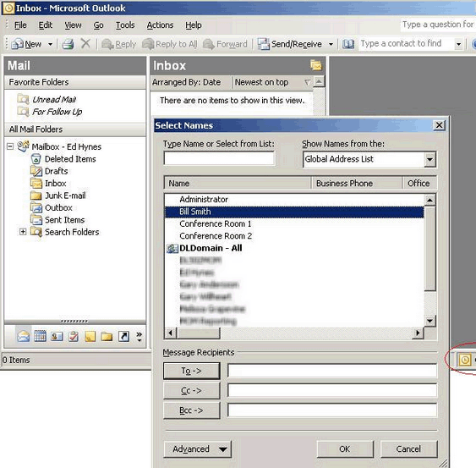Viewport: 476px width, 468px height.
Task: Click Forward in the toolbar
Action: pos(225,44)
